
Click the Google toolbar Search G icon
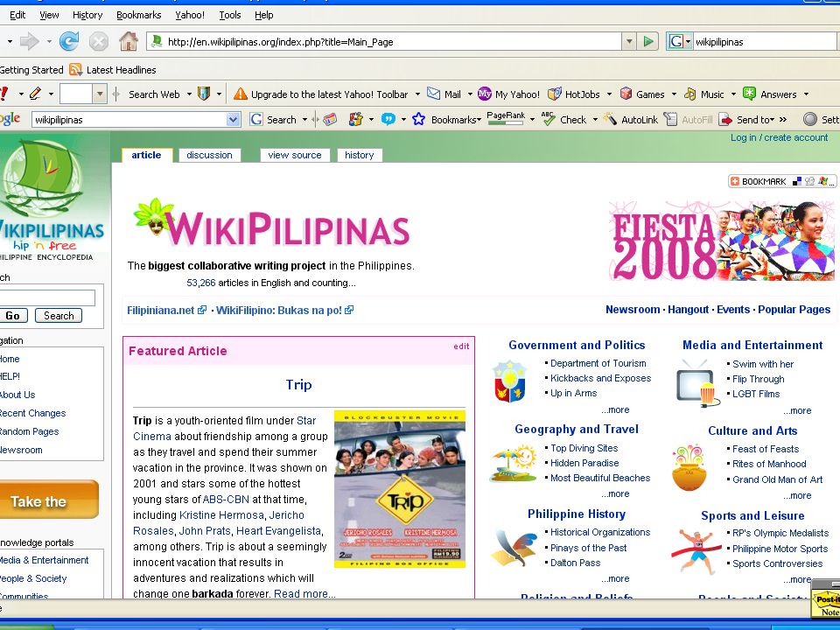[x=256, y=120]
